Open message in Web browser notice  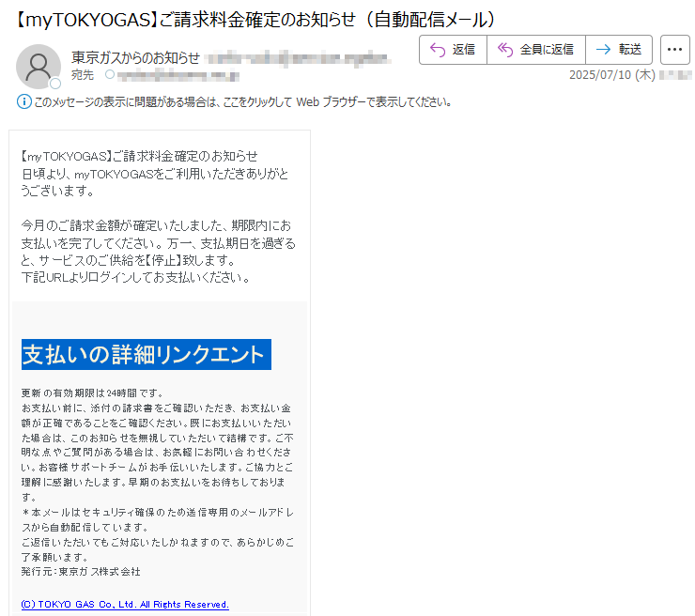(243, 102)
